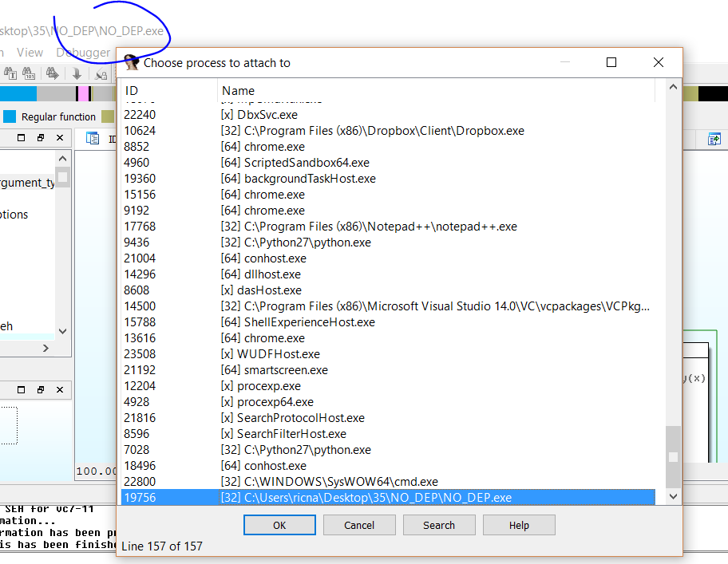
Task: Click the process list scroll-up arrow
Action: click(x=673, y=88)
